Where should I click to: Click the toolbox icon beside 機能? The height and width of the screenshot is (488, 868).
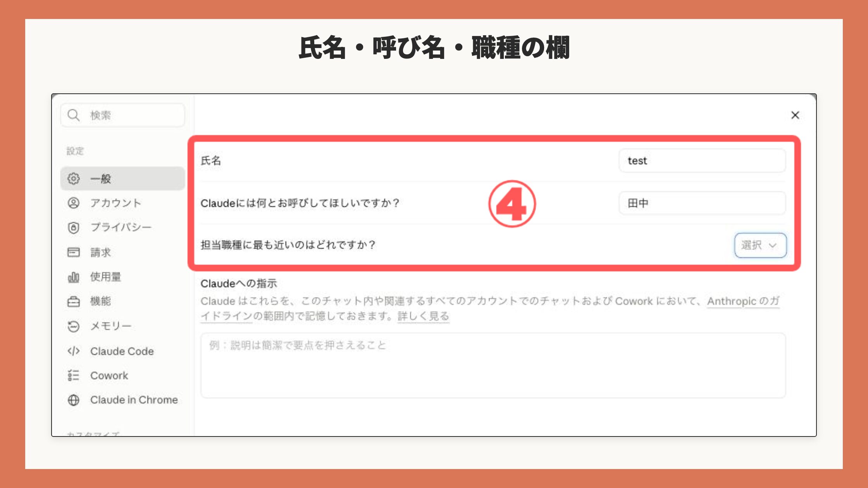[x=74, y=301]
